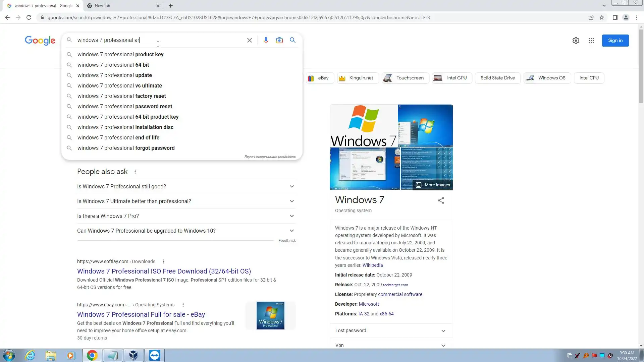Click More images thumbnail overlay
This screenshot has height=362, width=644.
(433, 185)
